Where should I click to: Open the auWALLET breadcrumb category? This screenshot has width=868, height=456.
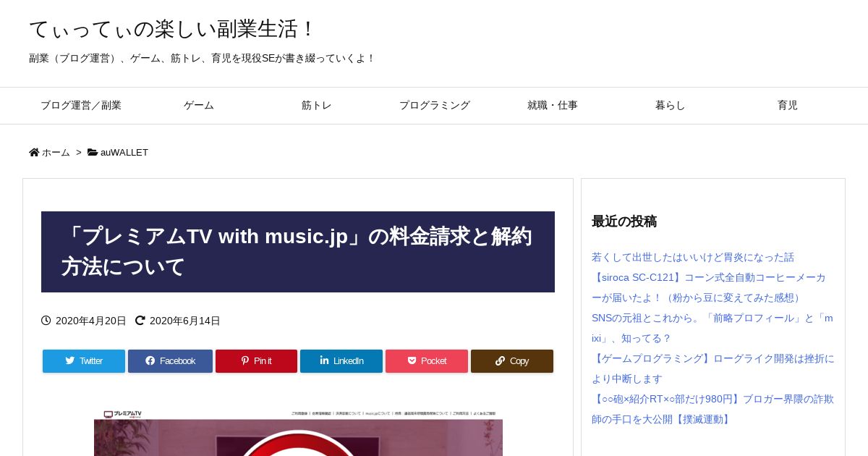pyautogui.click(x=124, y=153)
